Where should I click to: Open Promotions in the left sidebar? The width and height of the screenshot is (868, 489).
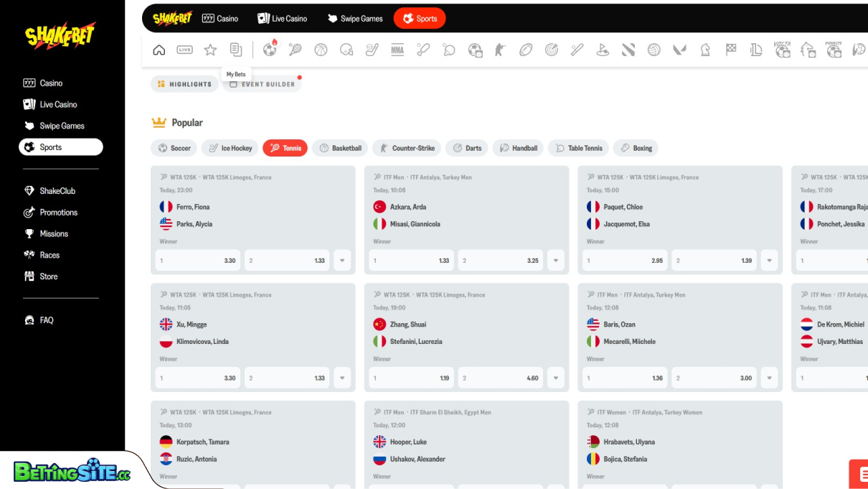coord(58,213)
